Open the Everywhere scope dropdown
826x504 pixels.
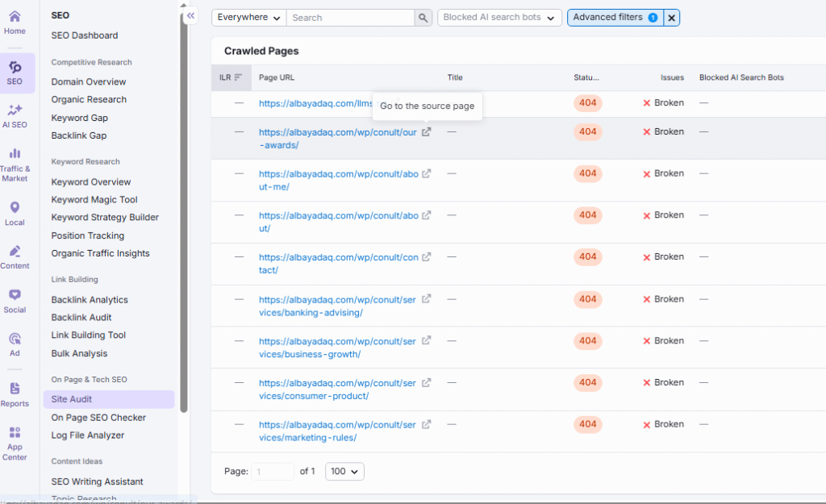248,17
